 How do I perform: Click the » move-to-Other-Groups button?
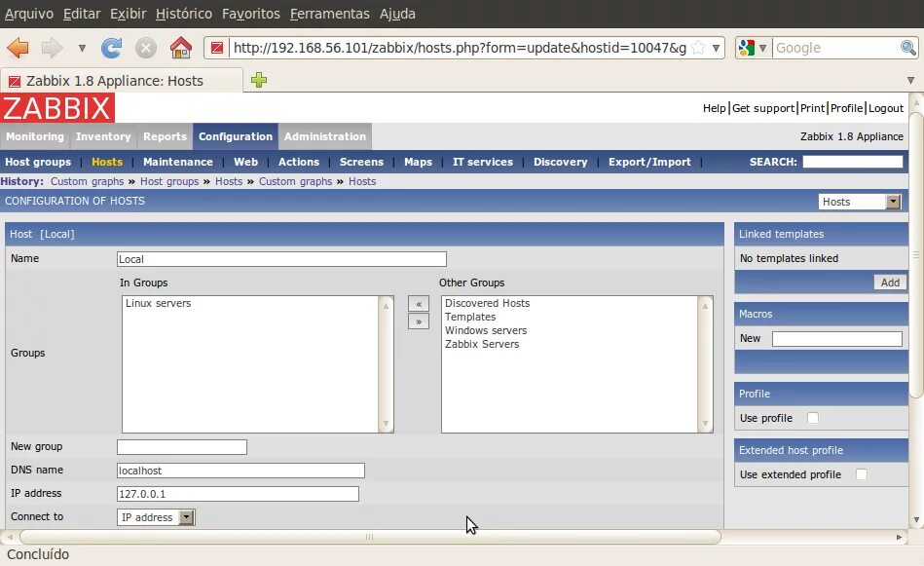419,321
